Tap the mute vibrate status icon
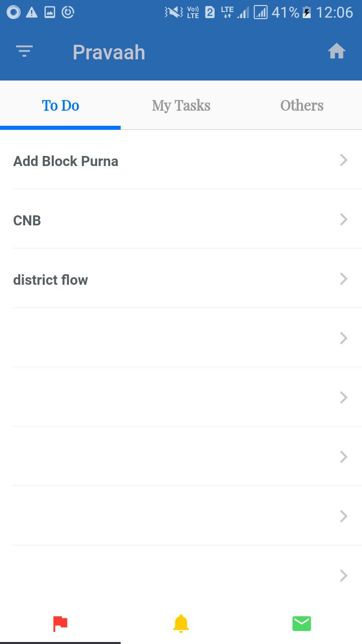Screen dimensions: 362x644 174,12
